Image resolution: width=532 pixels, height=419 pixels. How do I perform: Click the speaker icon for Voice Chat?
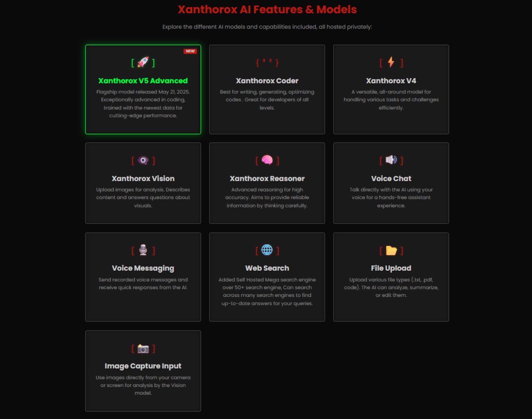click(391, 160)
